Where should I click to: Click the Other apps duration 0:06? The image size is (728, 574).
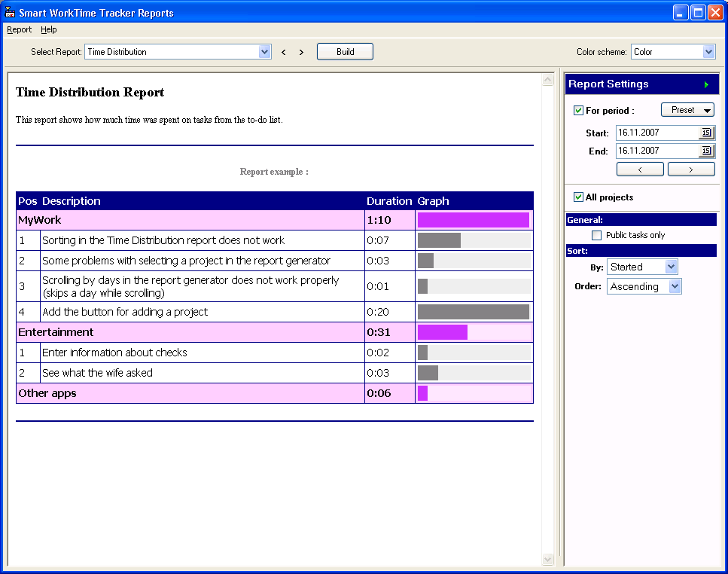379,393
